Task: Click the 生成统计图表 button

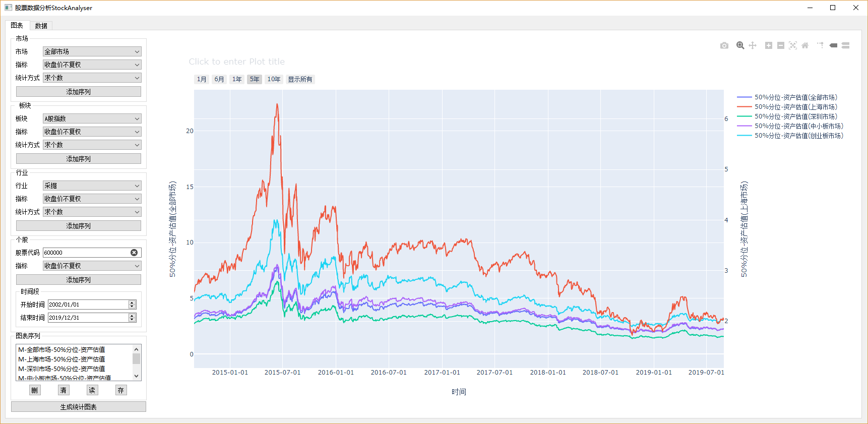Action: point(79,407)
